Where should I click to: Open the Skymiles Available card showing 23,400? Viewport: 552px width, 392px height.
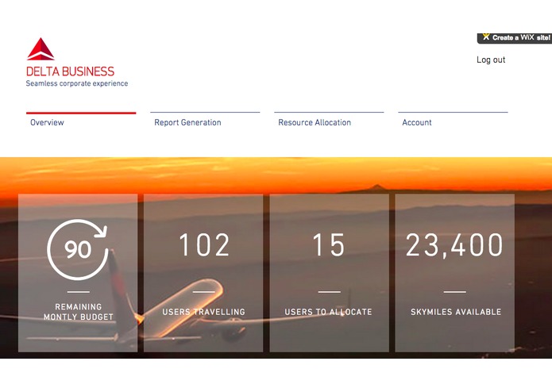(455, 273)
